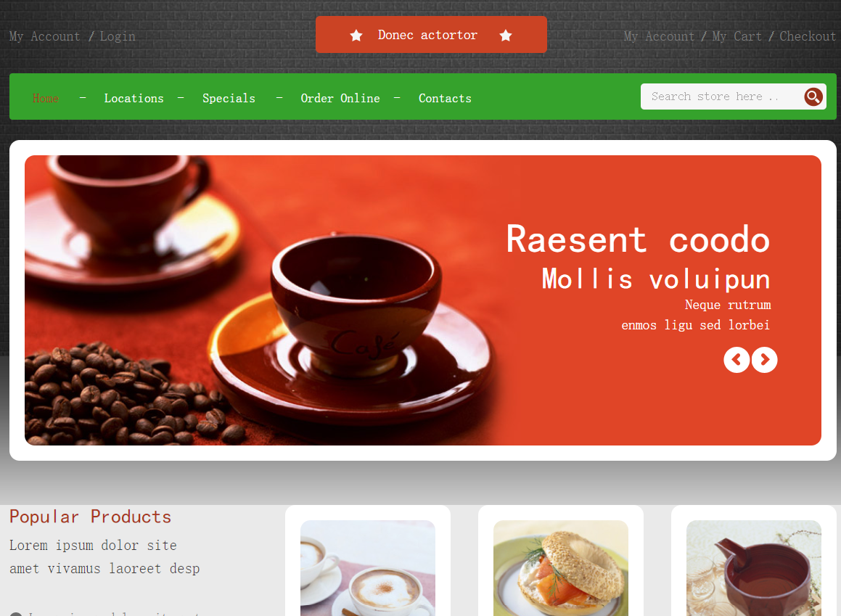Click the Login link at top left
The width and height of the screenshot is (841, 616).
118,36
